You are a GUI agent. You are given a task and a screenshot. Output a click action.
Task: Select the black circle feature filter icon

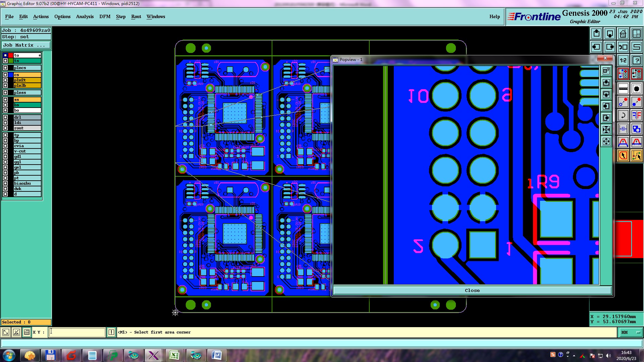(x=636, y=88)
